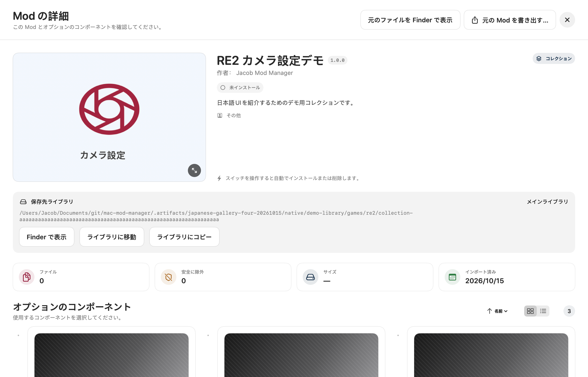Click Jacob Mod Manager author name
This screenshot has height=377, width=588.
[264, 73]
